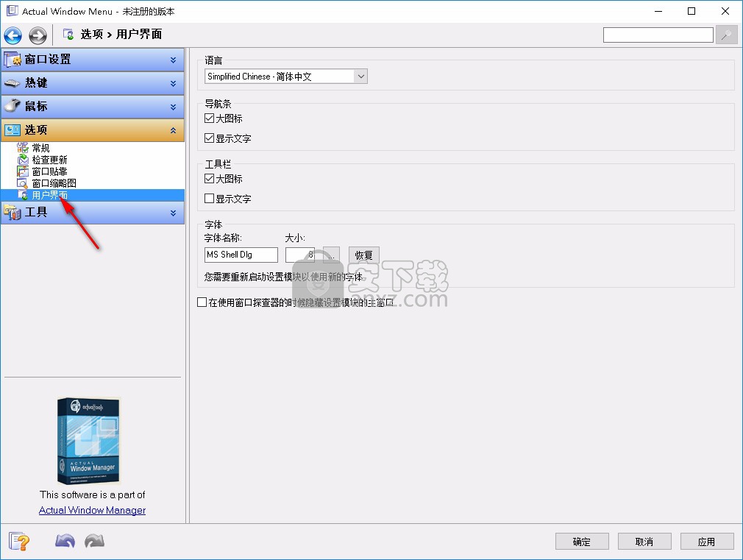Click the 恢复 font restore button
The width and height of the screenshot is (743, 560).
pos(364,255)
